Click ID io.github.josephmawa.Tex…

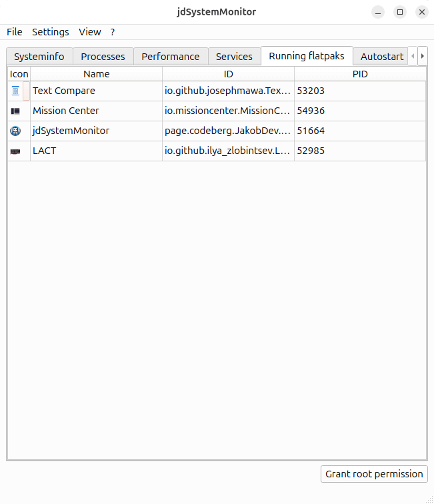228,91
